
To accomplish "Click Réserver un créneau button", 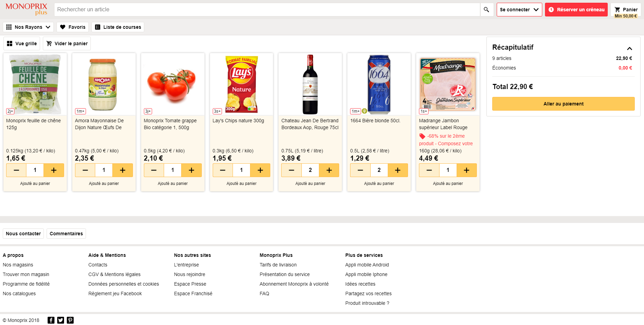I will click(x=577, y=10).
